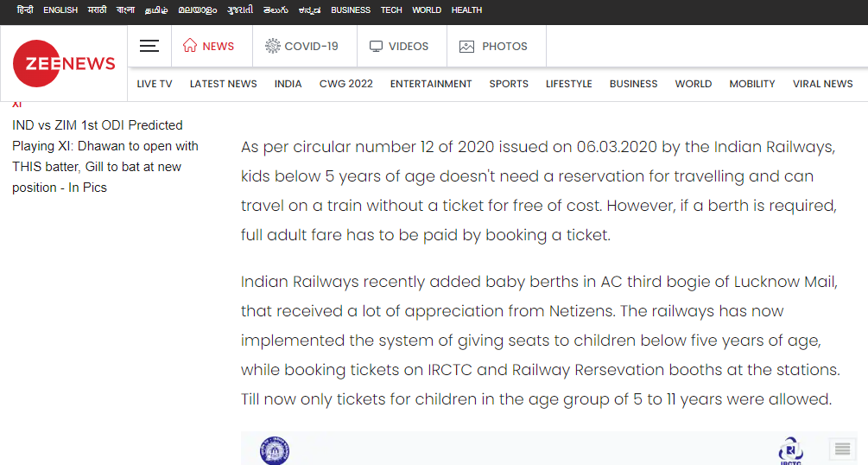Switch language to Hindi
Viewport: 868px width, 465px height.
(25, 10)
